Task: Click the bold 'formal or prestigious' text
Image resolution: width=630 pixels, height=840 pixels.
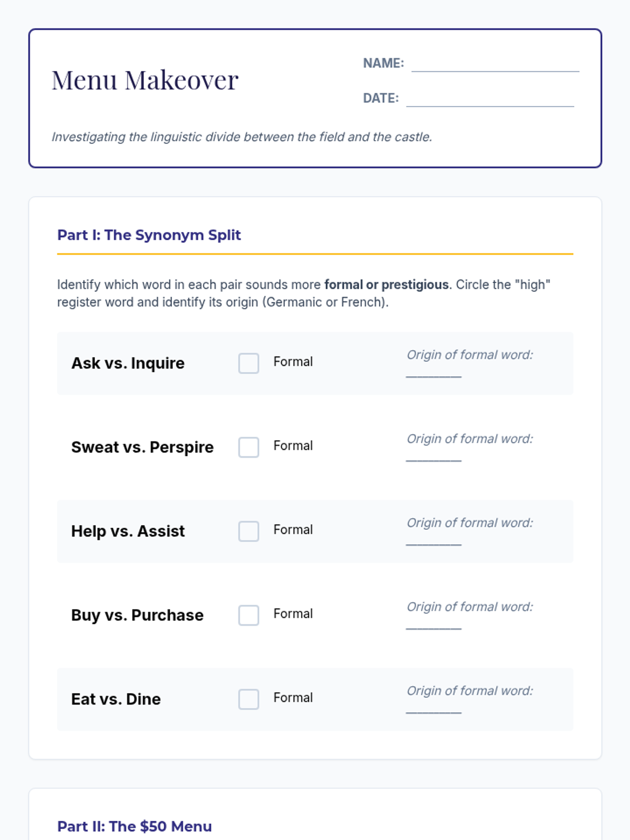Action: 386,285
